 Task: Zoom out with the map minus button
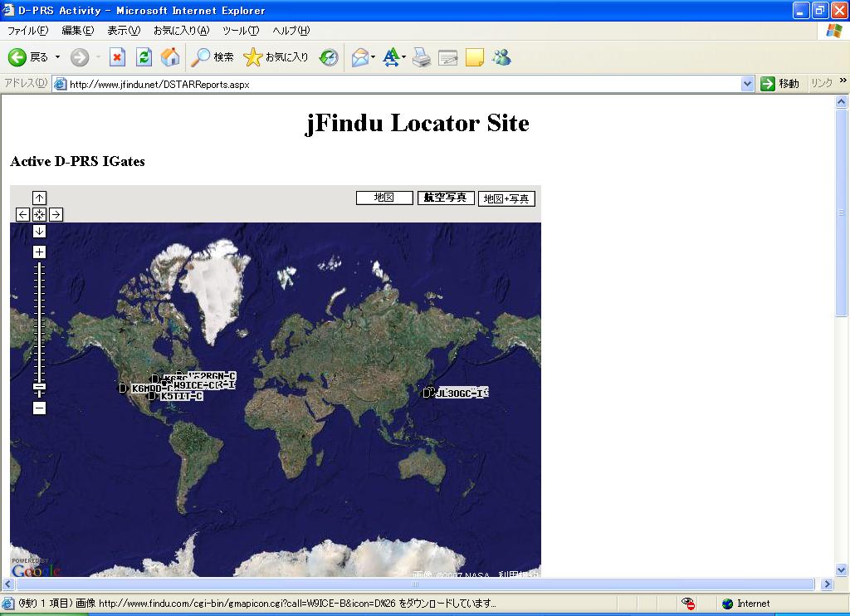[39, 408]
